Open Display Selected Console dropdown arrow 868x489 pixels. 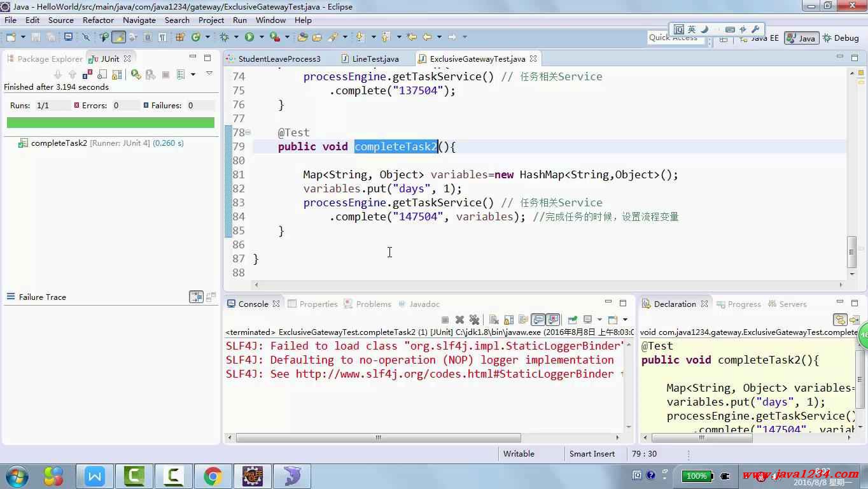tap(599, 320)
